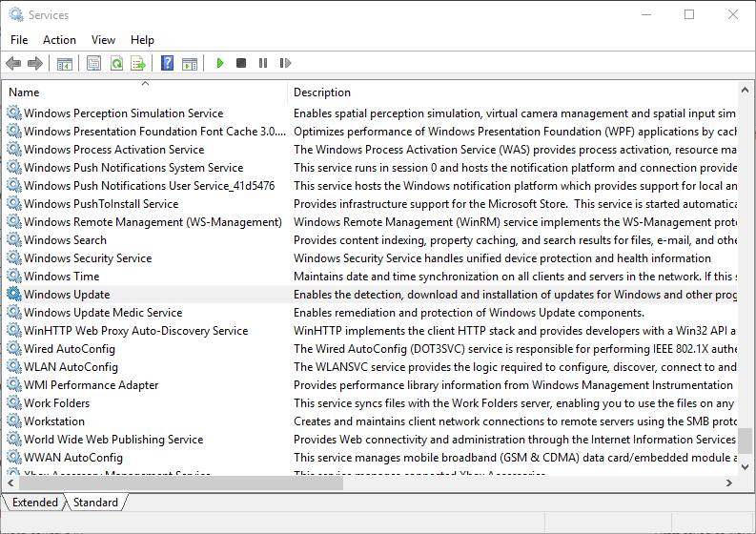Sort by the Name column header
Screen dimensions: 756x534
[145, 92]
